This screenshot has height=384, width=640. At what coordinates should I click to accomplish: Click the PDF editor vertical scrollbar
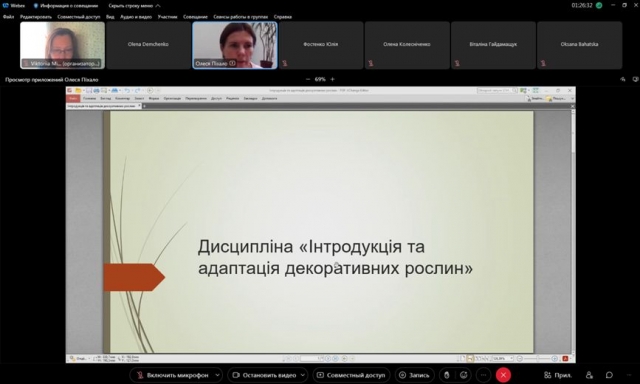pos(573,231)
